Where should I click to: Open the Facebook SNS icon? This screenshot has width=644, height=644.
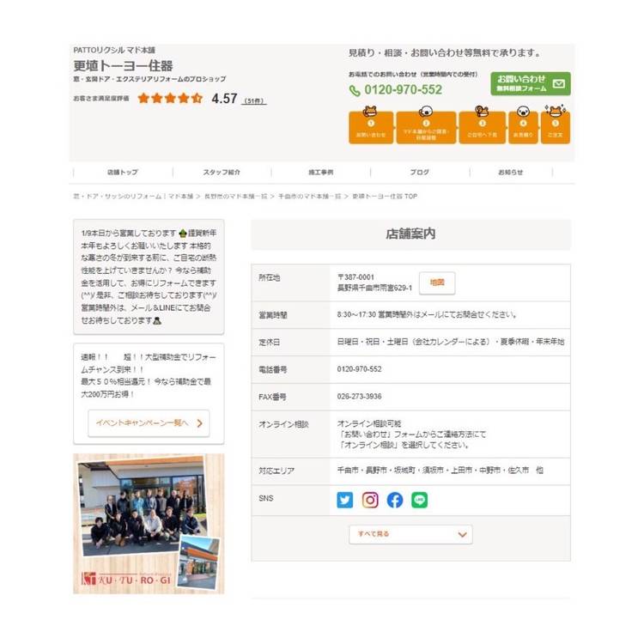[x=395, y=500]
